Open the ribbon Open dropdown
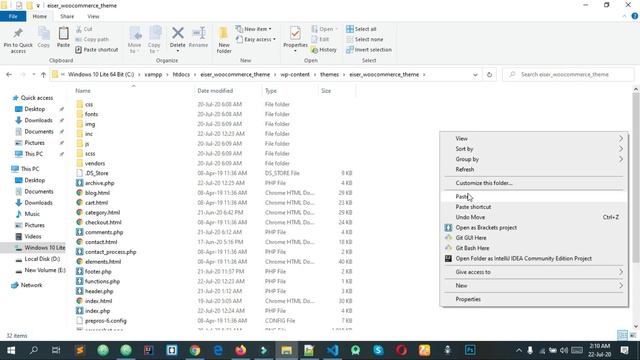 pos(325,29)
